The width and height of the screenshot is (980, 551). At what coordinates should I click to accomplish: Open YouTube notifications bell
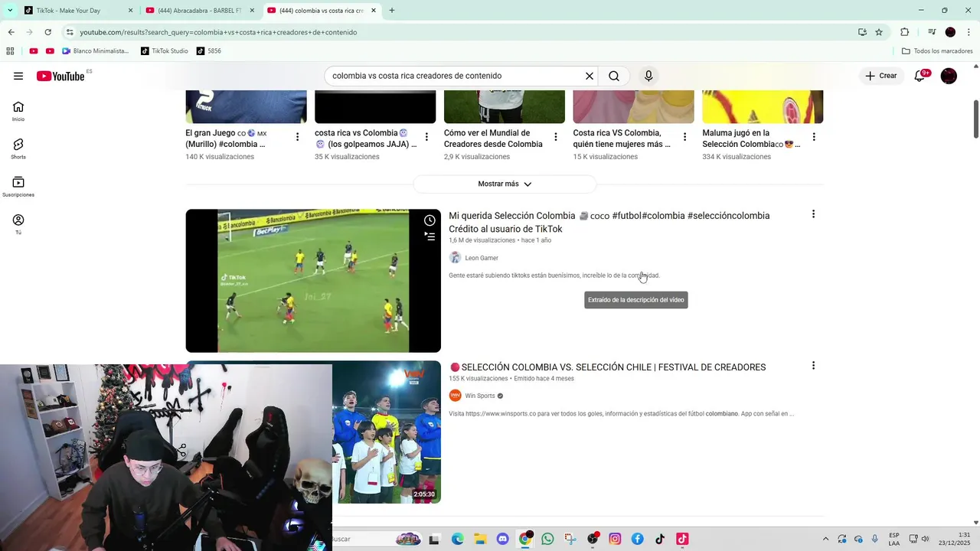(920, 76)
